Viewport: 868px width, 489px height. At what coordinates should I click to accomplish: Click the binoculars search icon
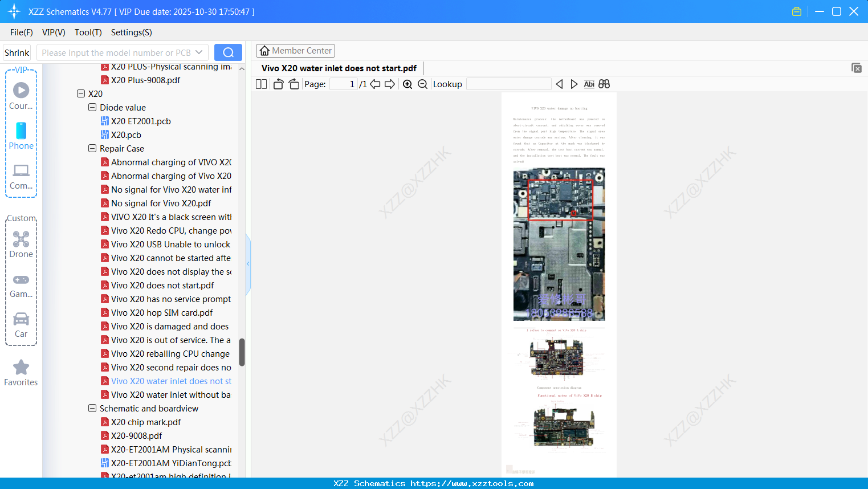pos(604,84)
